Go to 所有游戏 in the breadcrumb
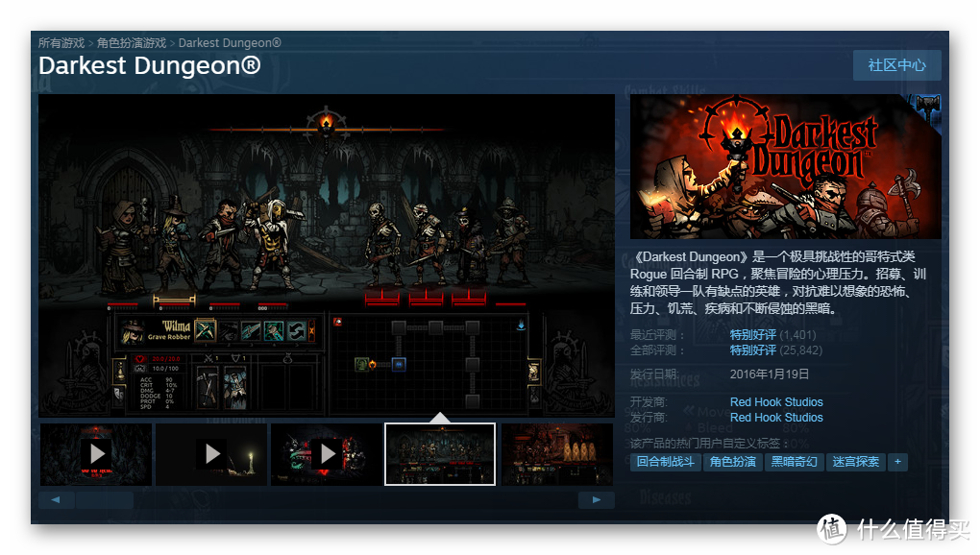Viewport: 980px width, 555px height. tap(61, 43)
